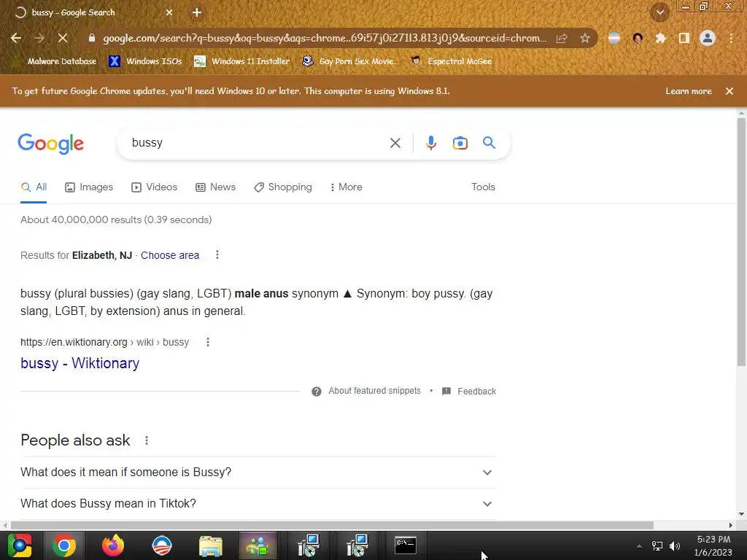Share this page via address bar icon
Image resolution: width=747 pixels, height=560 pixels.
[x=562, y=38]
